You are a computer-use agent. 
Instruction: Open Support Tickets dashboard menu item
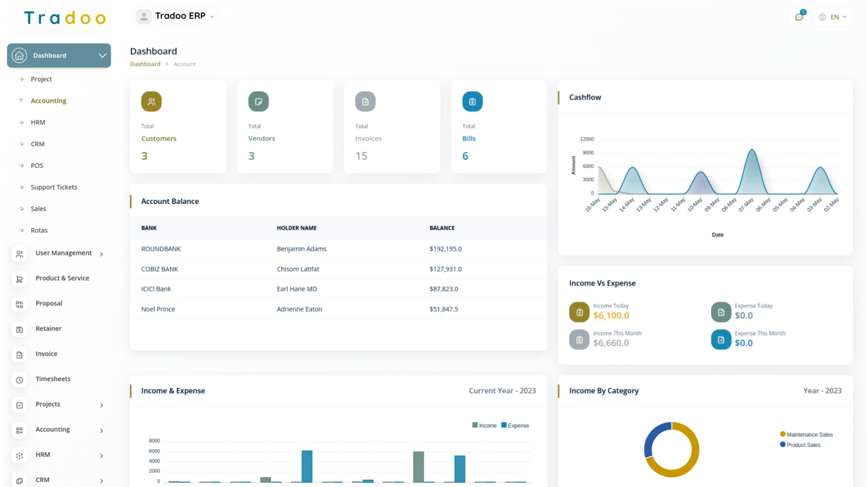[x=54, y=187]
